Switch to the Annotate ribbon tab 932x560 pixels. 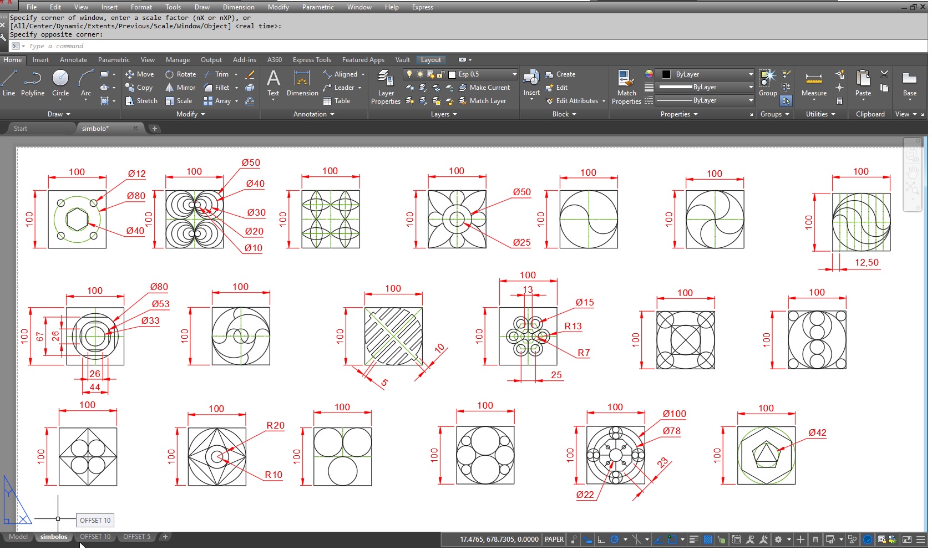pyautogui.click(x=73, y=60)
